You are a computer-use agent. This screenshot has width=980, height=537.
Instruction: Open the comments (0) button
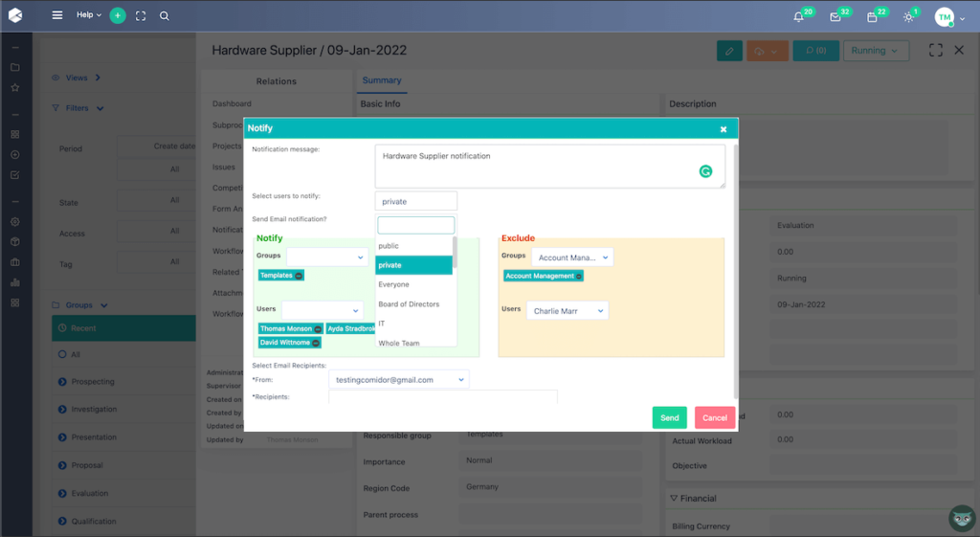coord(815,51)
